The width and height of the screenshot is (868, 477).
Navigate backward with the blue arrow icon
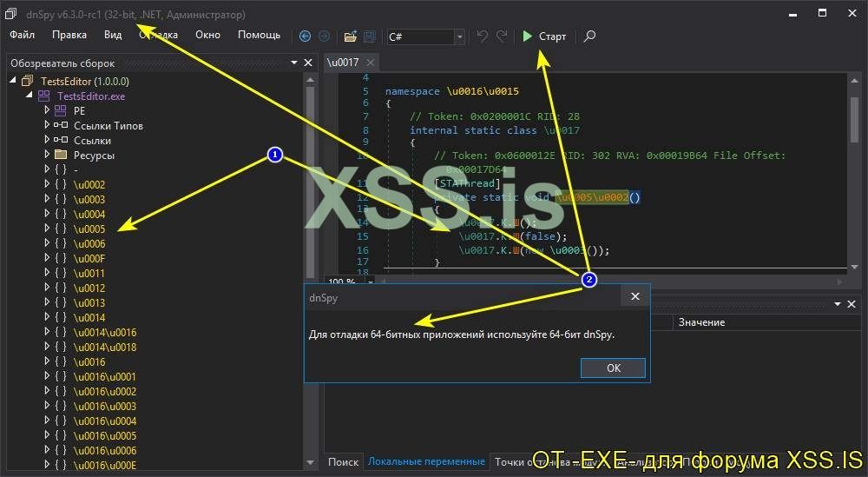coord(305,36)
